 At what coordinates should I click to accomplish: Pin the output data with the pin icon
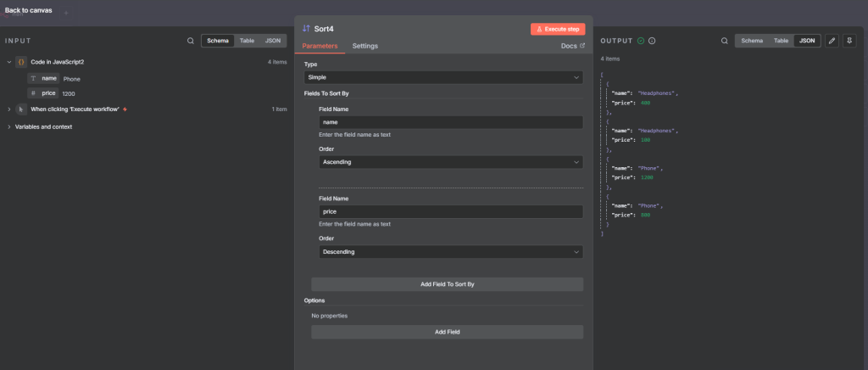[850, 41]
